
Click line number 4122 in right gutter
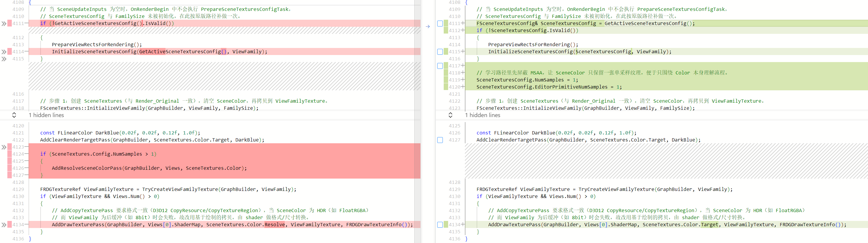pos(455,101)
